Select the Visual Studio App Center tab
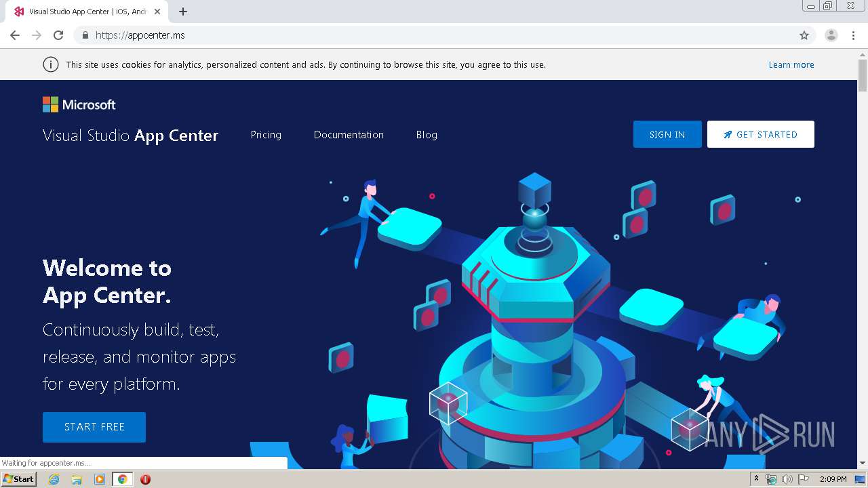The height and width of the screenshot is (488, 868). click(87, 12)
